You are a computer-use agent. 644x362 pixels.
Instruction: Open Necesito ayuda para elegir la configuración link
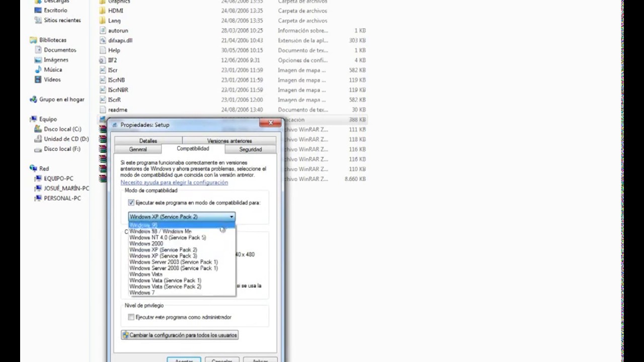click(x=174, y=183)
